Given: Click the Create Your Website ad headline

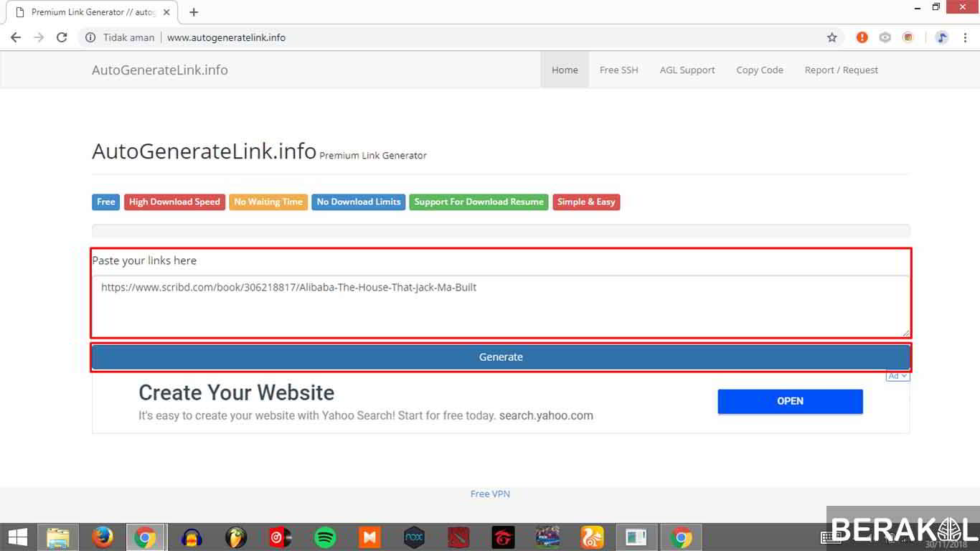Looking at the screenshot, I should [x=236, y=392].
